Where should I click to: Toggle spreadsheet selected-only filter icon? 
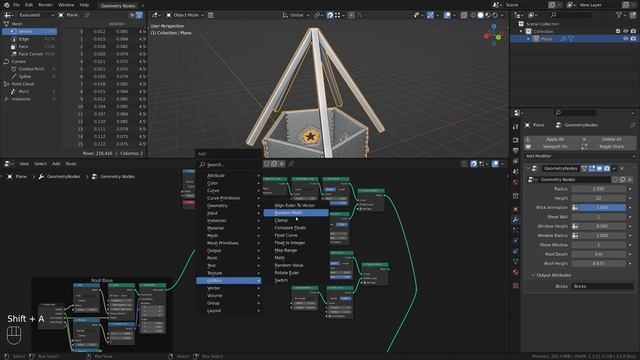tap(132, 15)
